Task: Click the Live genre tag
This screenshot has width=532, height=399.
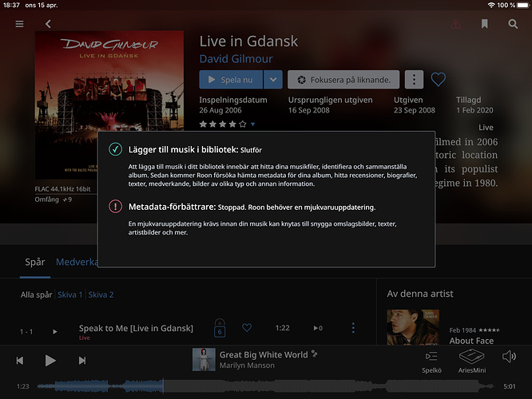Action: (486, 128)
